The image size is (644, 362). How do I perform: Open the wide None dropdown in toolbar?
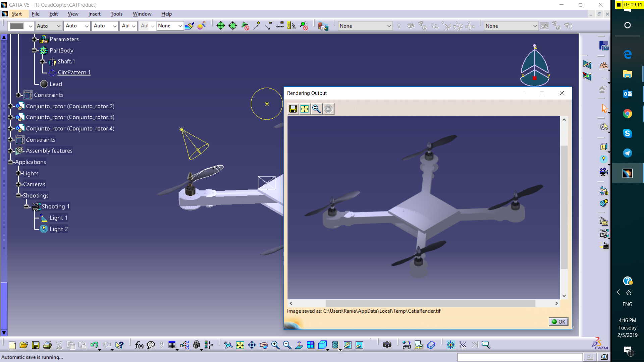tap(365, 26)
